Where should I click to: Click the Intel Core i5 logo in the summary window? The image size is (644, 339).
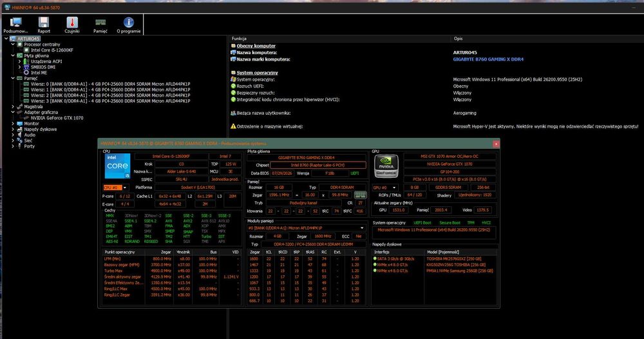[117, 166]
